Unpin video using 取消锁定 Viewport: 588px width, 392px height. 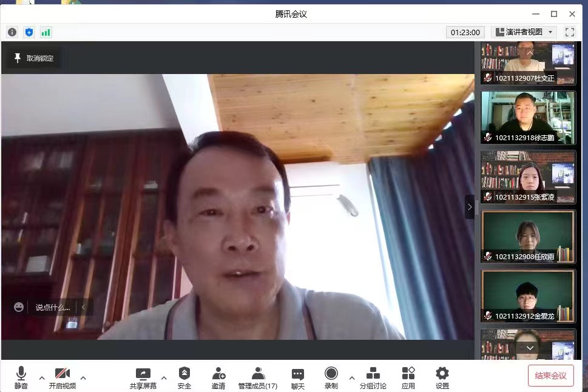tap(34, 58)
